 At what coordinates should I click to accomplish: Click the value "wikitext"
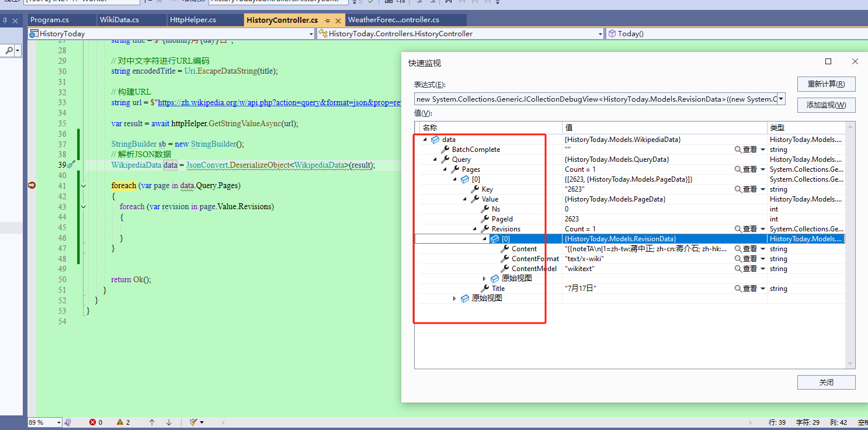pos(579,269)
